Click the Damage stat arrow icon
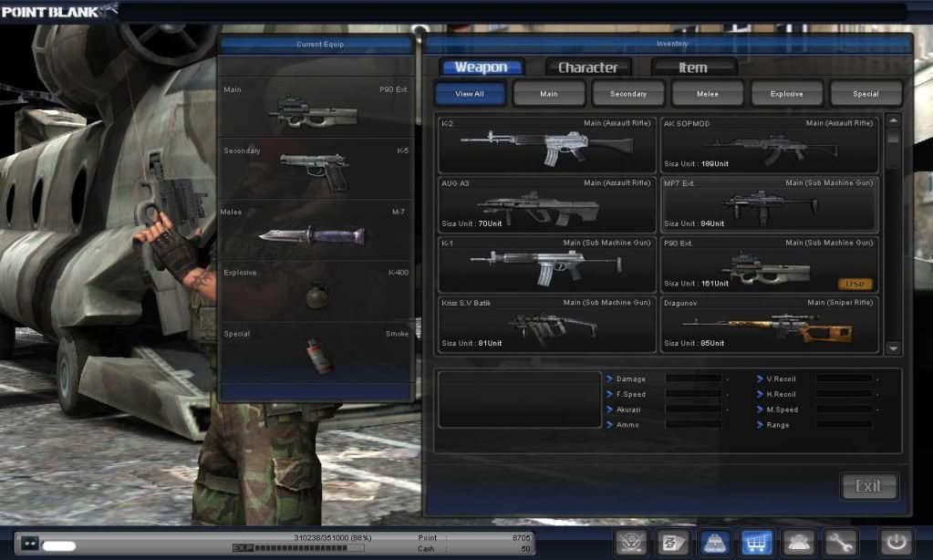The height and width of the screenshot is (560, 933). pos(609,379)
